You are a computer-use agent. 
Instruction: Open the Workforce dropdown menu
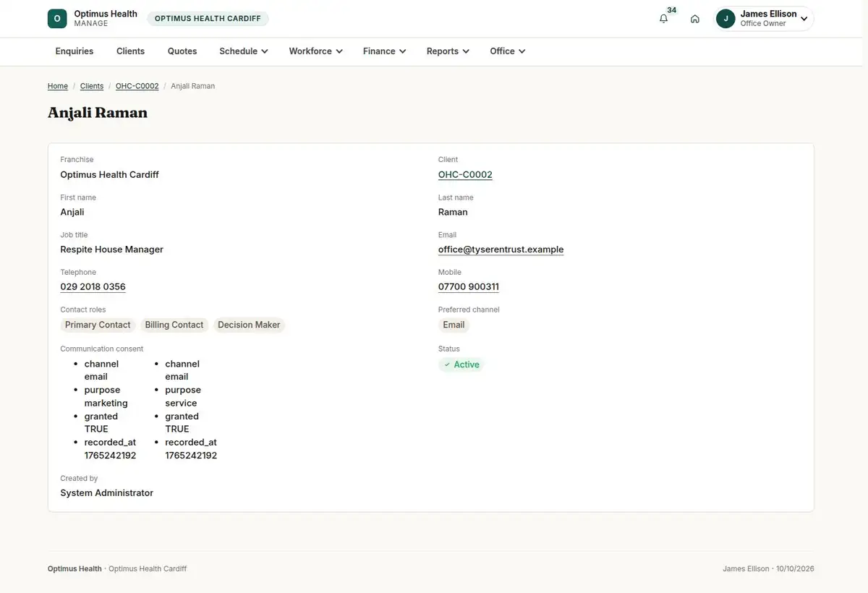(315, 51)
